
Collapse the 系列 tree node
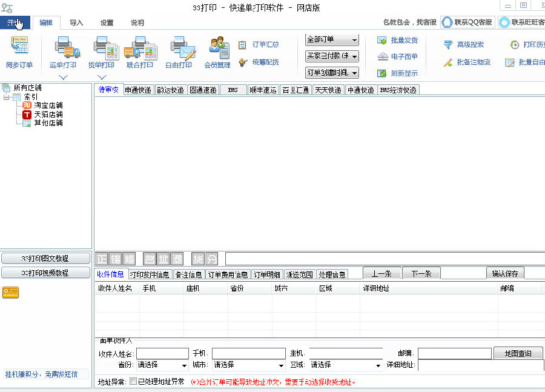(7, 97)
